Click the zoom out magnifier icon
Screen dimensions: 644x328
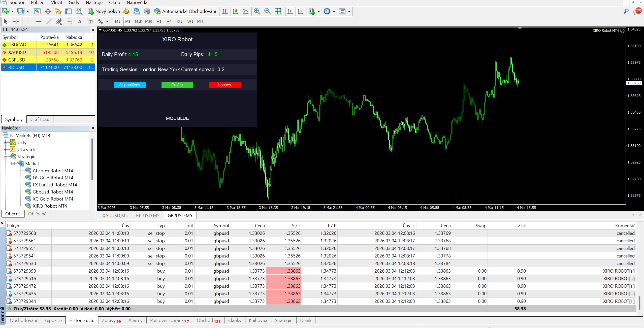click(x=267, y=11)
